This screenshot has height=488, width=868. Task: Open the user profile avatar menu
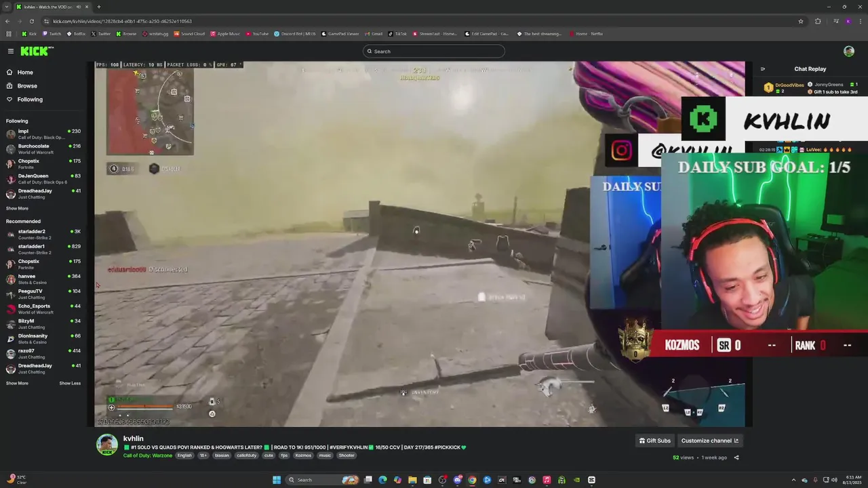849,51
